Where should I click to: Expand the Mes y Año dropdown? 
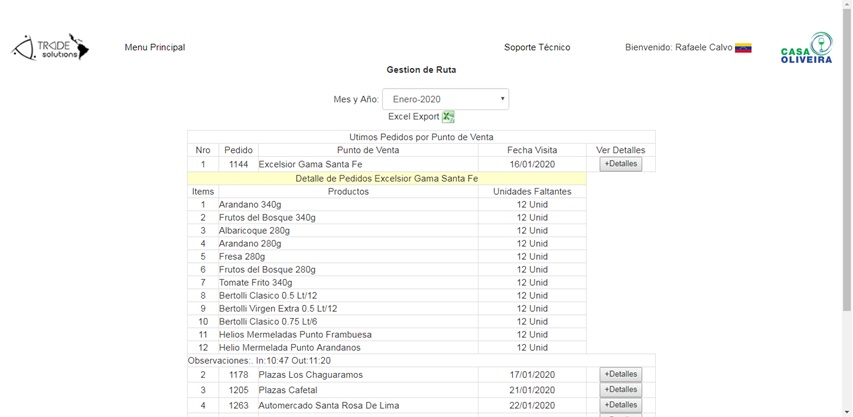[x=445, y=99]
